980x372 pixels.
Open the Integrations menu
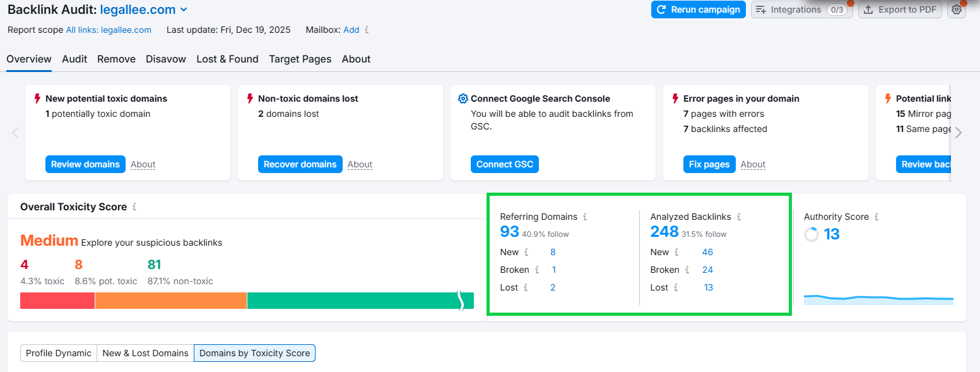[x=801, y=9]
